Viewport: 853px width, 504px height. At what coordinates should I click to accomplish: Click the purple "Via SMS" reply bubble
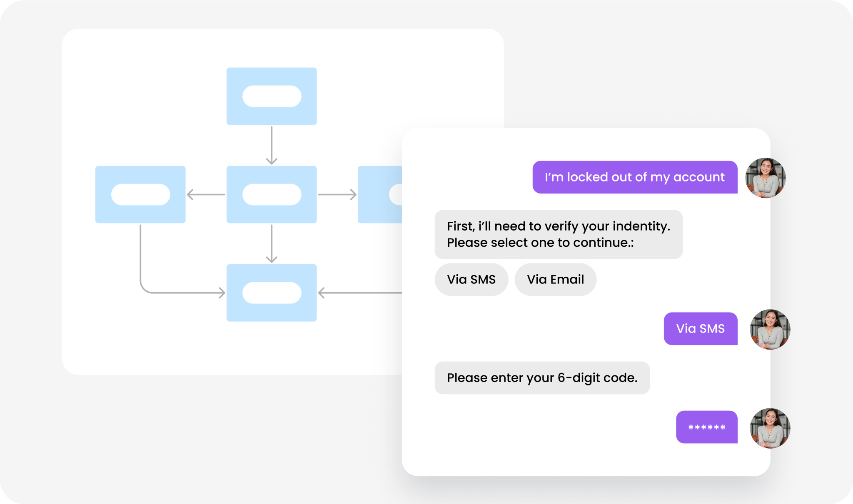point(700,328)
